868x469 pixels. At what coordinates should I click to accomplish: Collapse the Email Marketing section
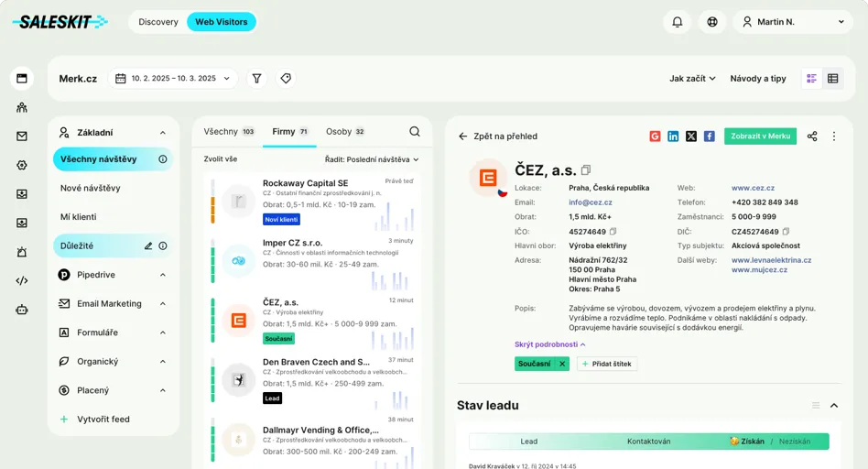click(x=163, y=304)
